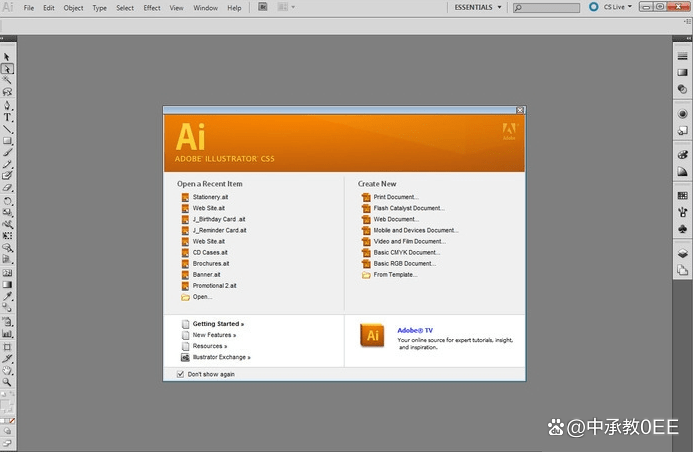Screen dimensions: 693x452
Task: Select the Selection tool arrow
Action: pos(7,57)
